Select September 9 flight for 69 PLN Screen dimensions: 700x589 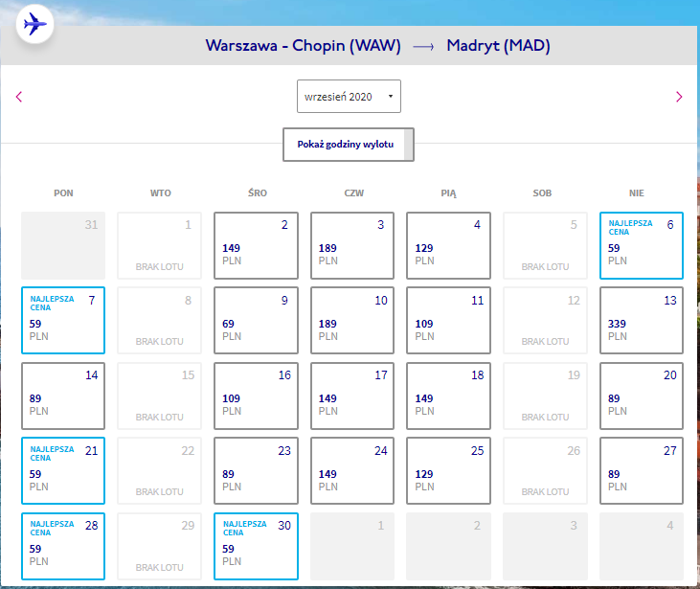point(257,321)
